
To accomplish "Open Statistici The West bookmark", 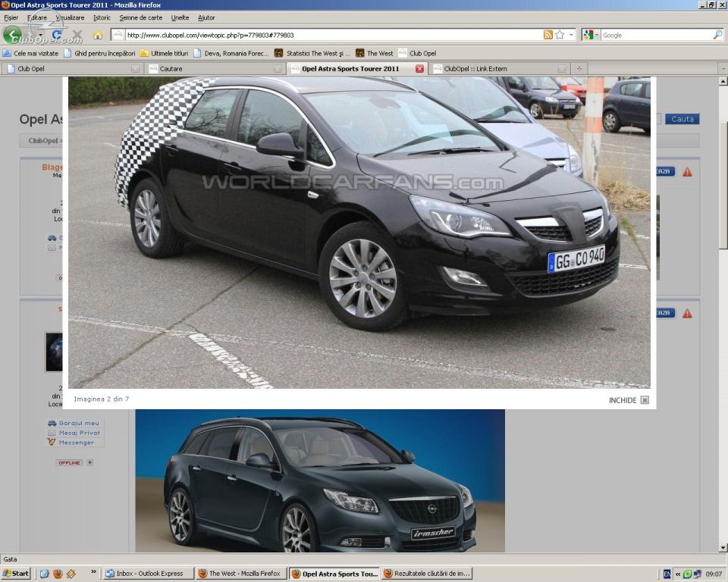I will click(x=312, y=53).
